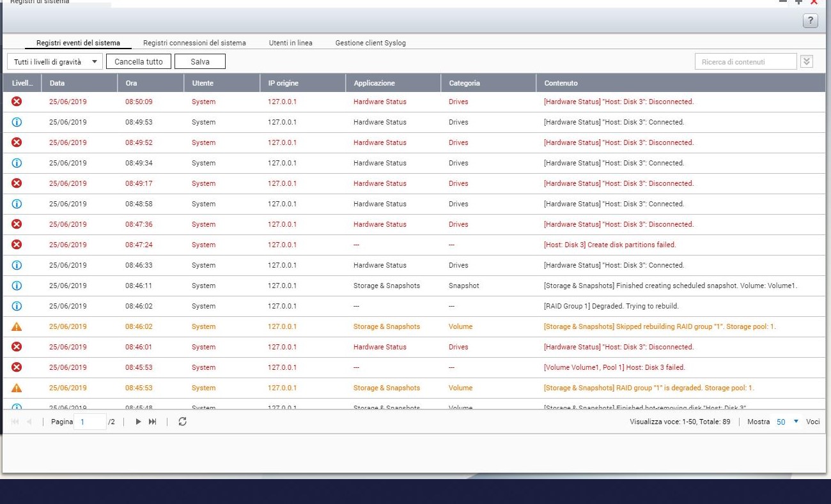Expand advanced search options chevron
This screenshot has height=504, width=831.
click(x=807, y=61)
